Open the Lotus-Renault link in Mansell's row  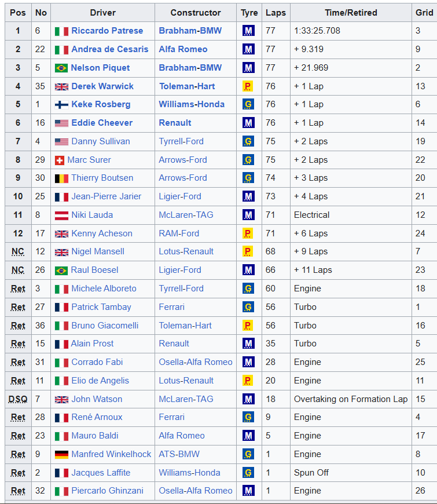[x=186, y=251]
